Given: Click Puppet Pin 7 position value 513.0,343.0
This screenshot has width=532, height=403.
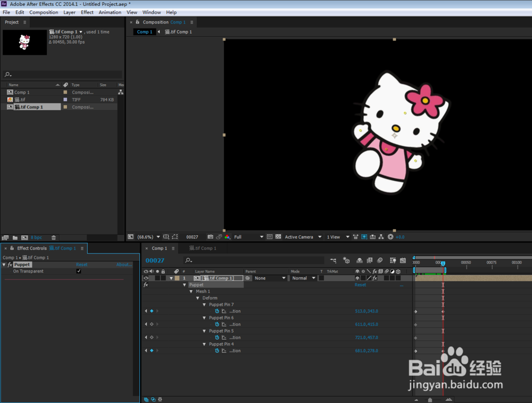Looking at the screenshot, I should click(367, 311).
